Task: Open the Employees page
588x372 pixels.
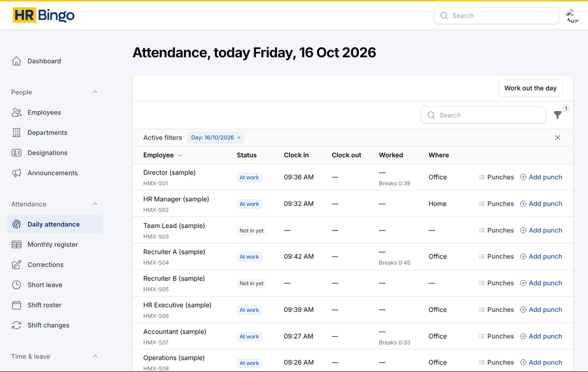Action: pos(55,113)
